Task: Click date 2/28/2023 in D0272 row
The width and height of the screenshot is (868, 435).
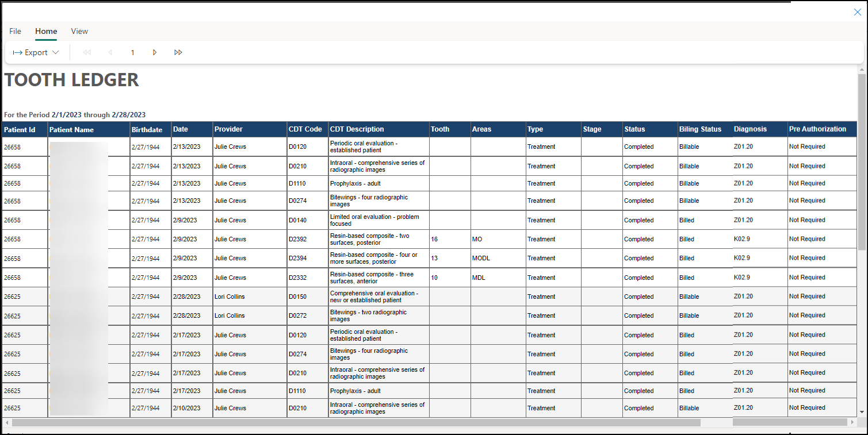Action: coord(192,315)
